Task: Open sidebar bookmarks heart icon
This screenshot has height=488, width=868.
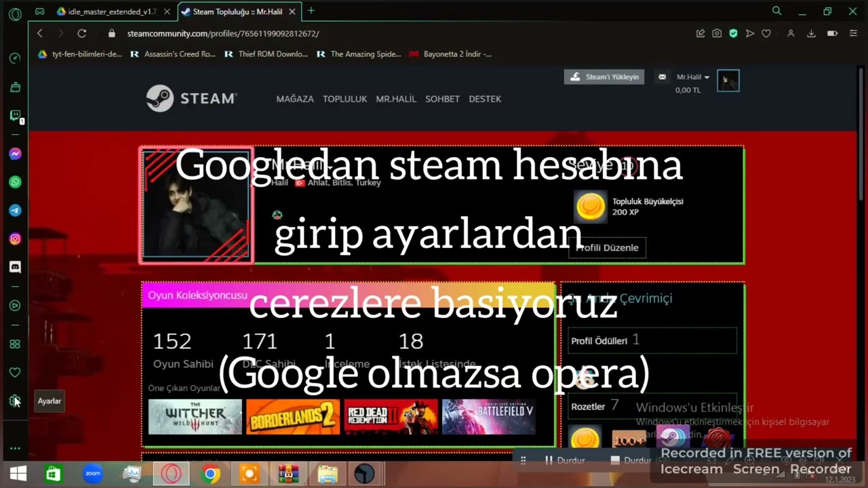Action: (15, 372)
